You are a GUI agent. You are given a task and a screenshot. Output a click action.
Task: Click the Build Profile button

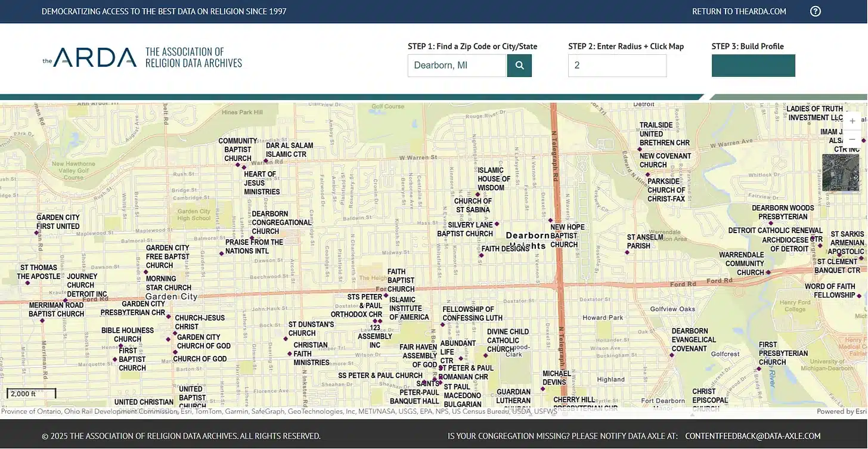[753, 66]
